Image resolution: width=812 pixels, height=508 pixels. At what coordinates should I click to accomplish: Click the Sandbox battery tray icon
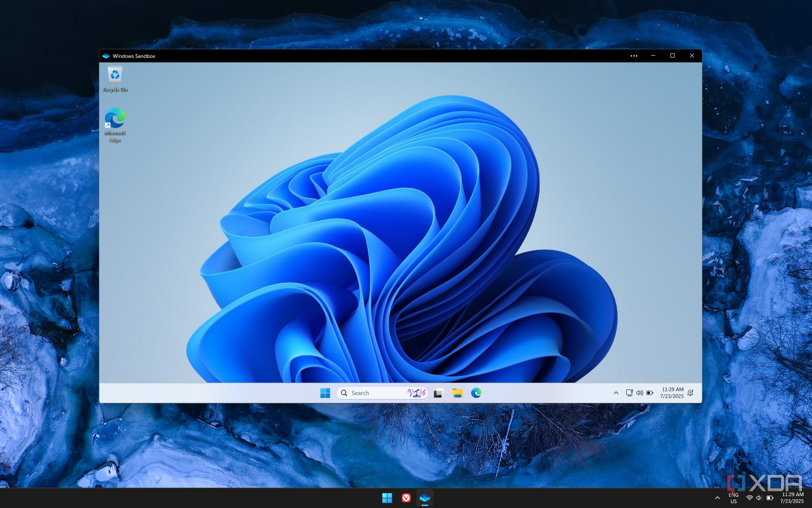650,393
